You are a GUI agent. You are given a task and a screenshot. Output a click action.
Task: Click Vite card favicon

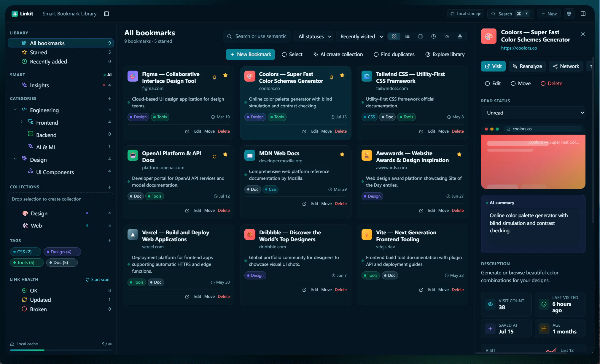point(367,235)
